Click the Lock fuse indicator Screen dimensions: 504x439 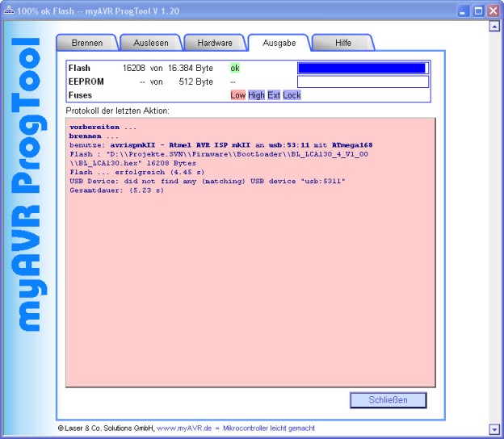[292, 95]
